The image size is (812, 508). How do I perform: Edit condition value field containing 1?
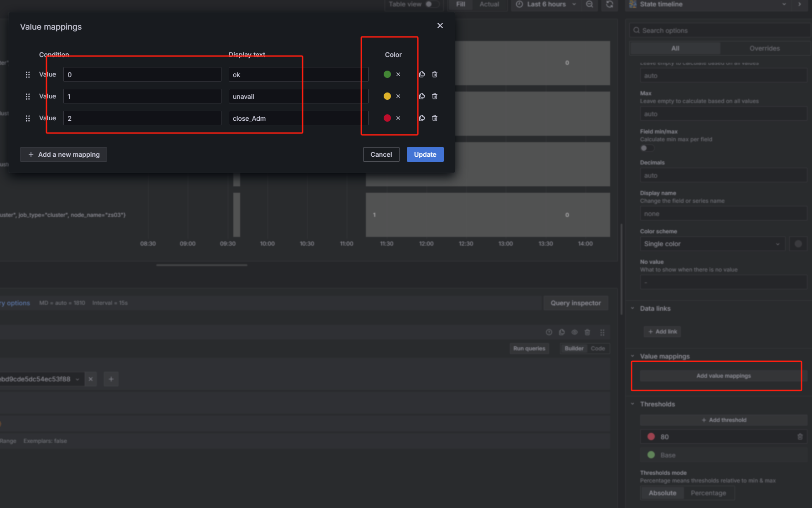coord(142,96)
